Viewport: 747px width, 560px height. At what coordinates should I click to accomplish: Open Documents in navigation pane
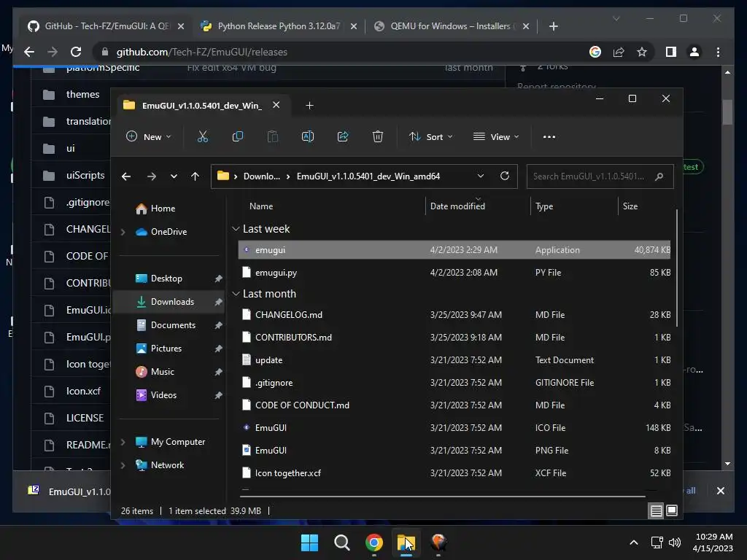172,325
